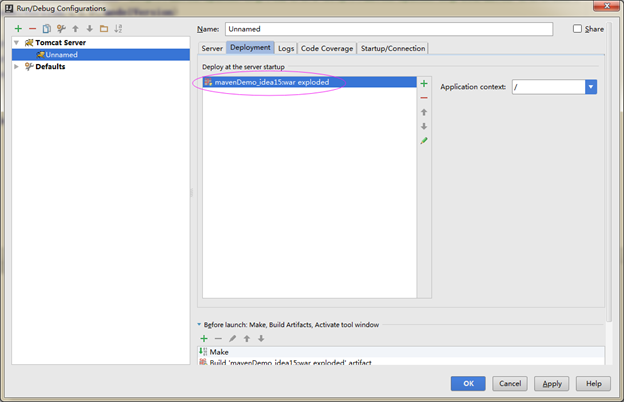The image size is (624, 402).
Task: Edit the artifact with the pencil icon
Action: [x=424, y=141]
